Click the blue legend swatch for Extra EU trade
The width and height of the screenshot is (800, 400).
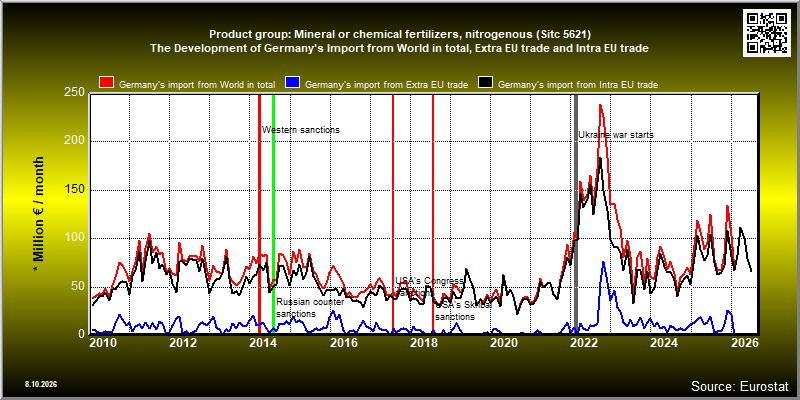click(x=293, y=83)
